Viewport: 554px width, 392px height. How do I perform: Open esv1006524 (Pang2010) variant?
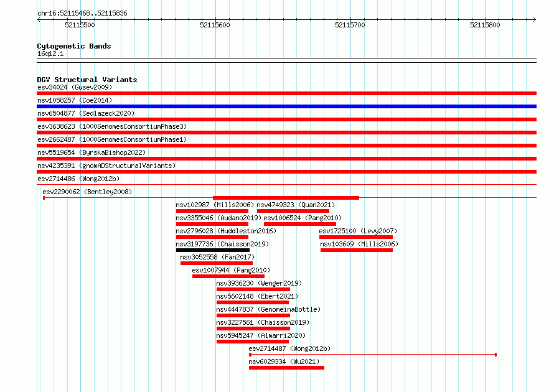click(303, 218)
